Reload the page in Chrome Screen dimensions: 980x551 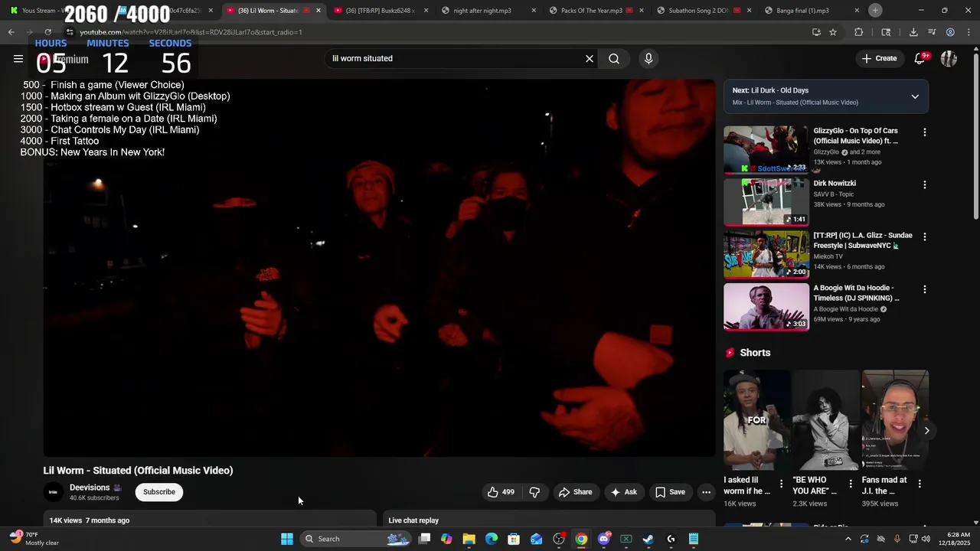(47, 32)
